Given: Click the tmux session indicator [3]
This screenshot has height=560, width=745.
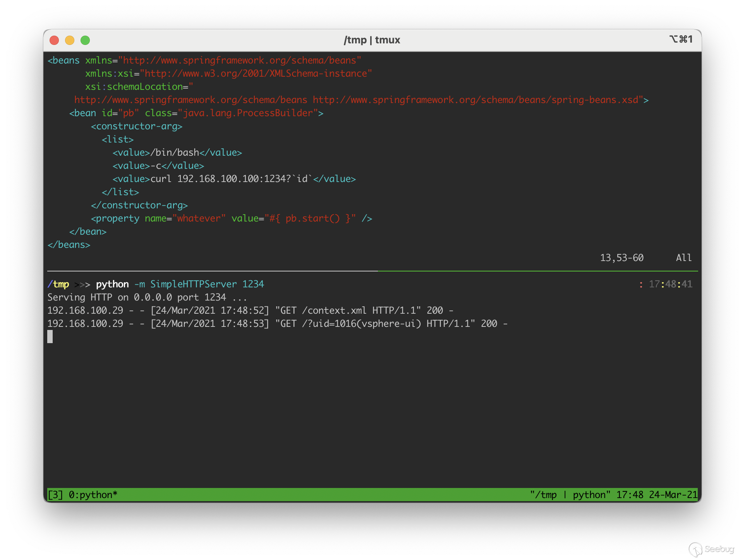Looking at the screenshot, I should pyautogui.click(x=55, y=495).
